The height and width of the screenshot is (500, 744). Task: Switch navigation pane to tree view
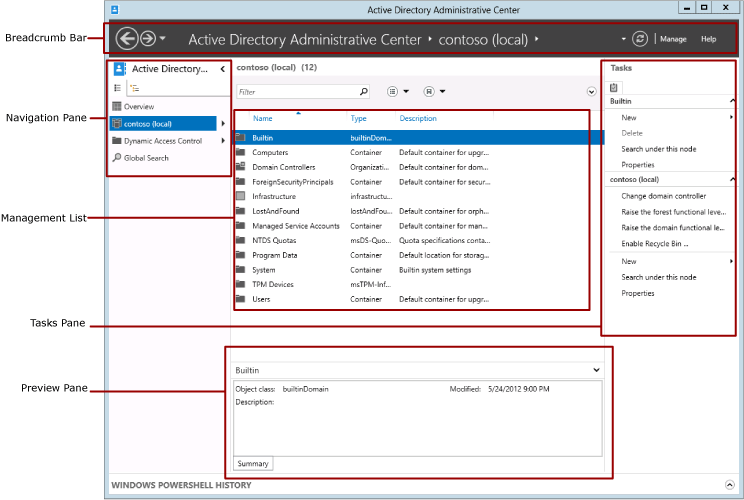[x=135, y=88]
